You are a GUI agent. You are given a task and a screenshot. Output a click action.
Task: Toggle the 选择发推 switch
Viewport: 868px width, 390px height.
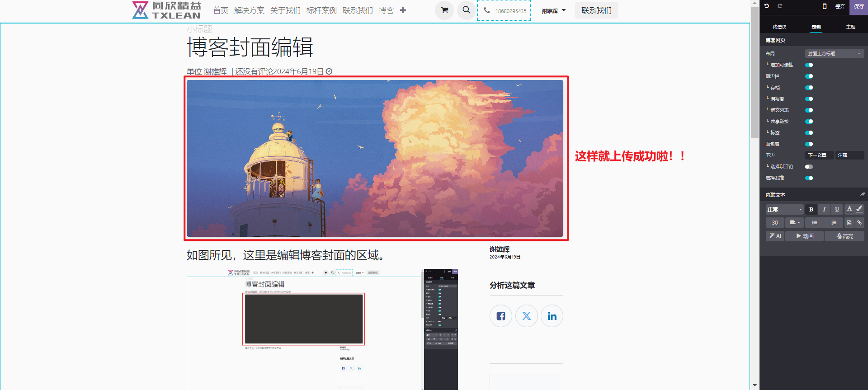pyautogui.click(x=809, y=178)
